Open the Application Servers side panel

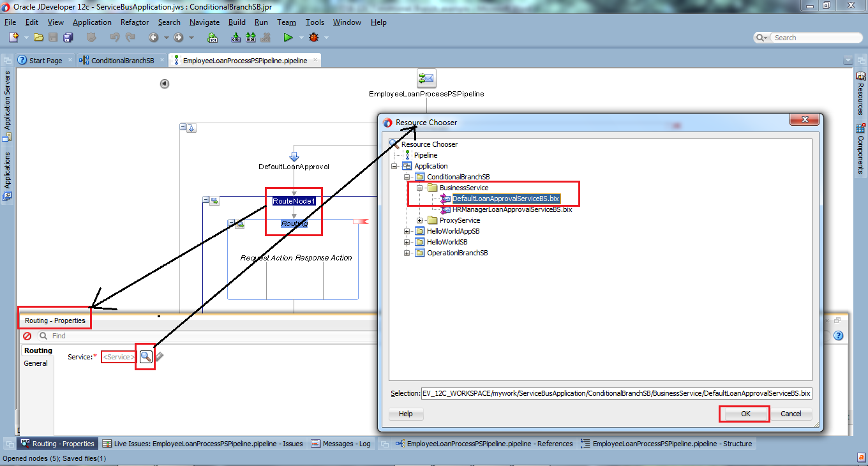click(8, 106)
